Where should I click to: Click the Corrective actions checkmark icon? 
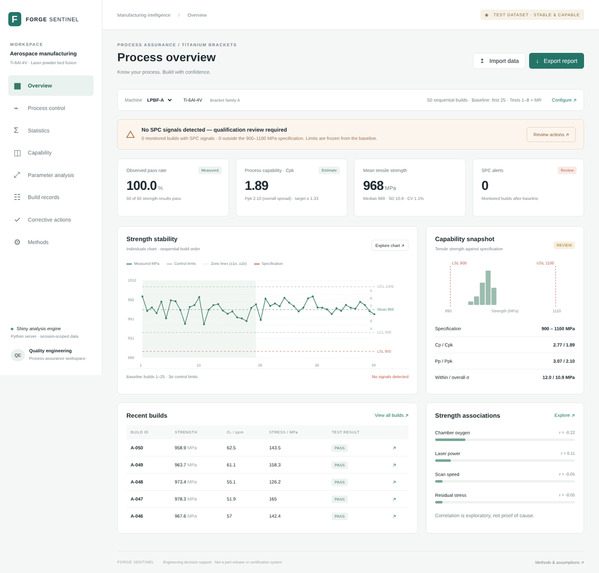coord(17,220)
